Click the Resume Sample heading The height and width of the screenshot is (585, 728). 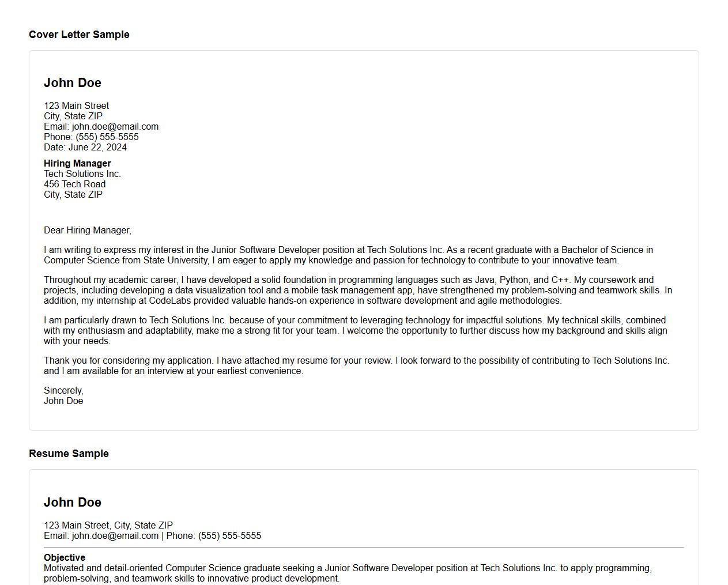tap(69, 454)
